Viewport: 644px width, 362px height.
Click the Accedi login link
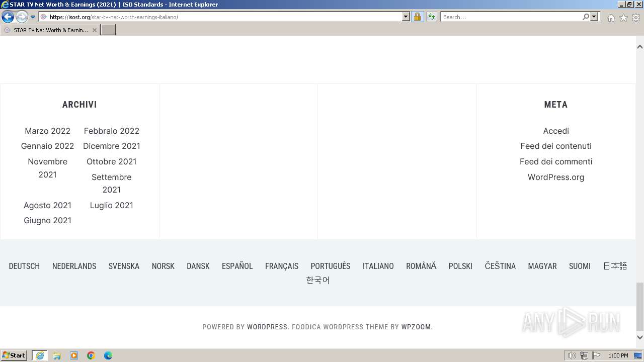coord(556,131)
